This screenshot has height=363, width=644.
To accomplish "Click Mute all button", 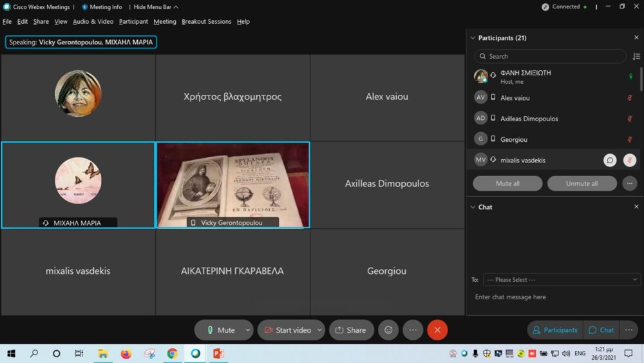I will click(507, 183).
